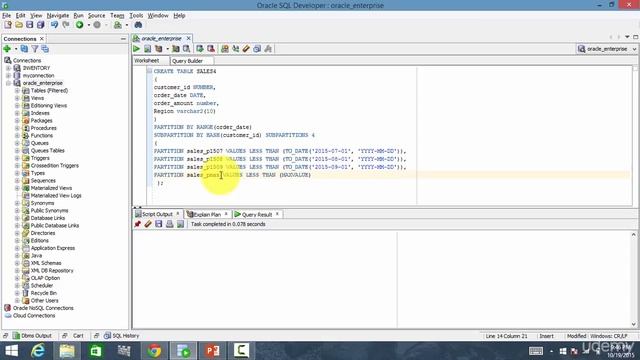Collapse the oracle_enterprise connection node
The height and width of the screenshot is (360, 640).
click(x=8, y=83)
